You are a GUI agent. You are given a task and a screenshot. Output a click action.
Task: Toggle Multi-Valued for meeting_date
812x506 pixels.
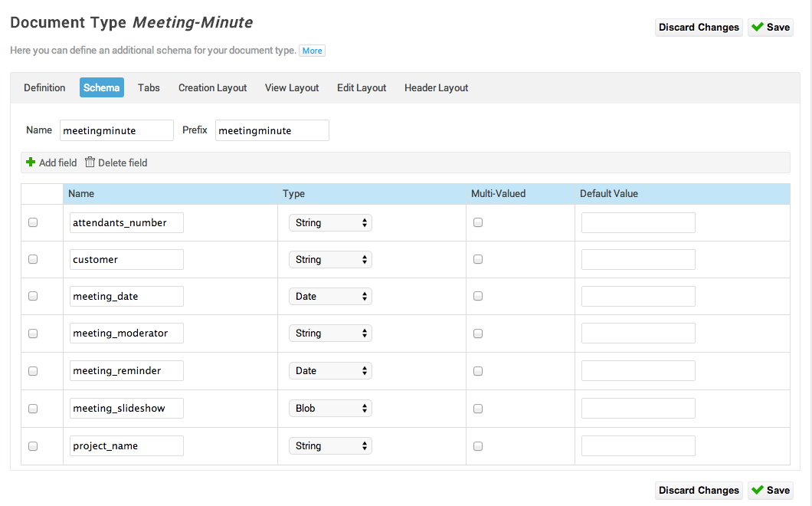tap(478, 296)
